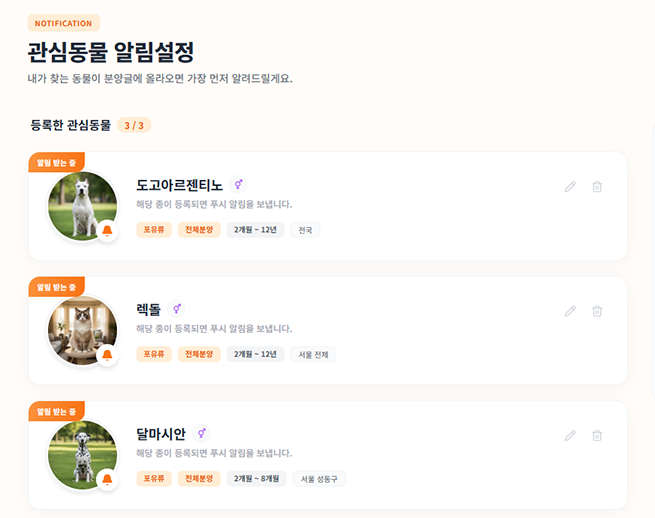Viewport: 655px width, 518px height.
Task: Open the 렉돌 cat thumbnail
Action: [x=82, y=330]
